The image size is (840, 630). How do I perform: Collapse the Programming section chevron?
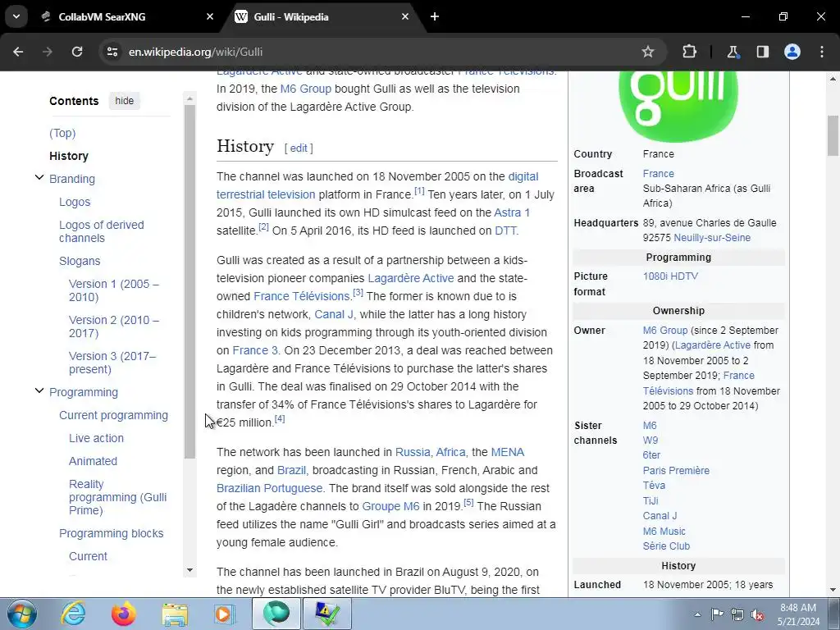point(39,391)
